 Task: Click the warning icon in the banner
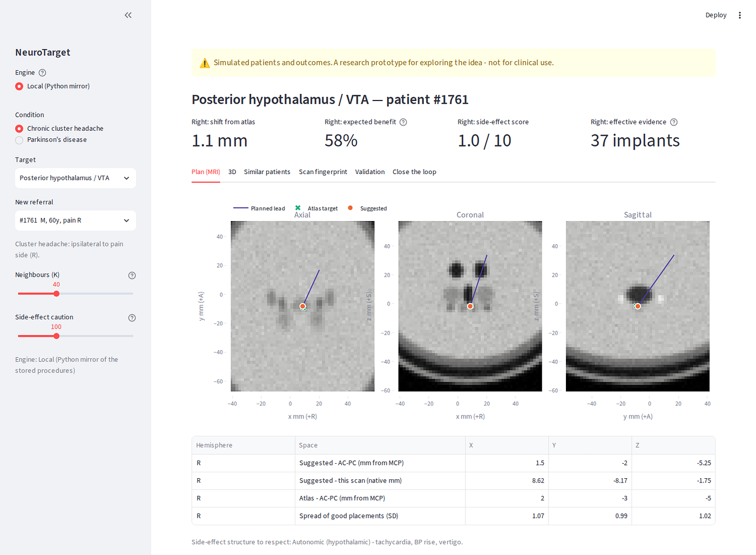(205, 63)
